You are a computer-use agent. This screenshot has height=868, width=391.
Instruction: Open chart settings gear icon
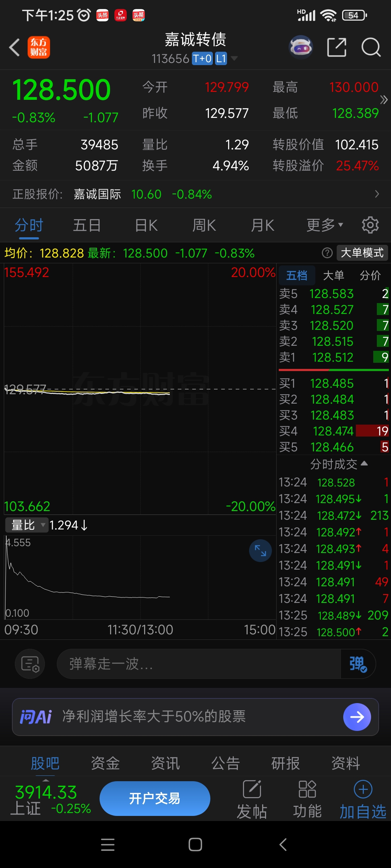(x=370, y=225)
